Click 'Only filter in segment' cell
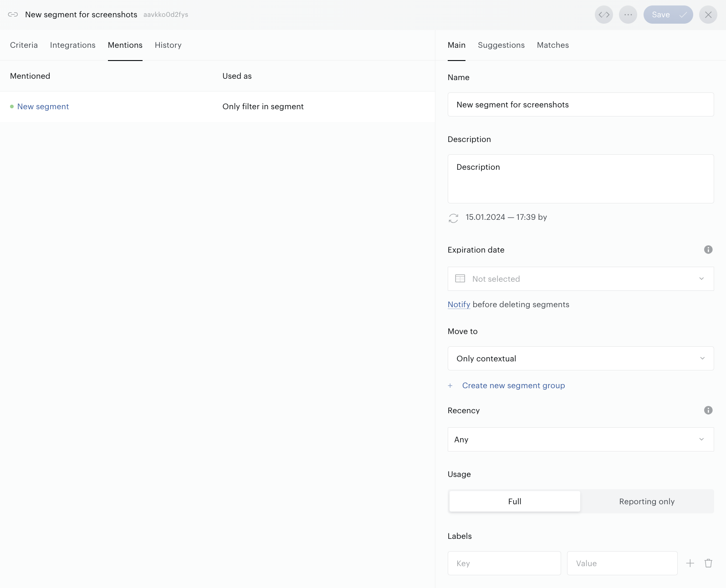 (x=263, y=106)
